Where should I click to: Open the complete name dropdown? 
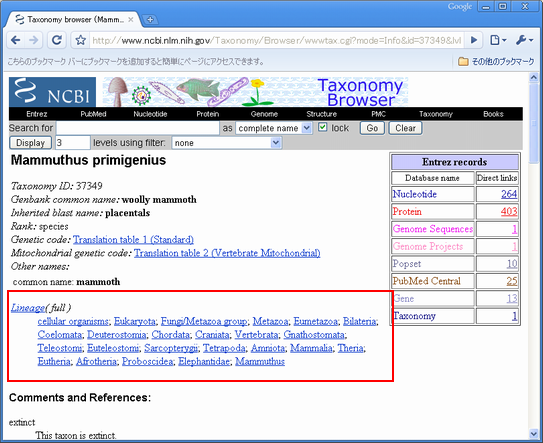click(x=274, y=128)
